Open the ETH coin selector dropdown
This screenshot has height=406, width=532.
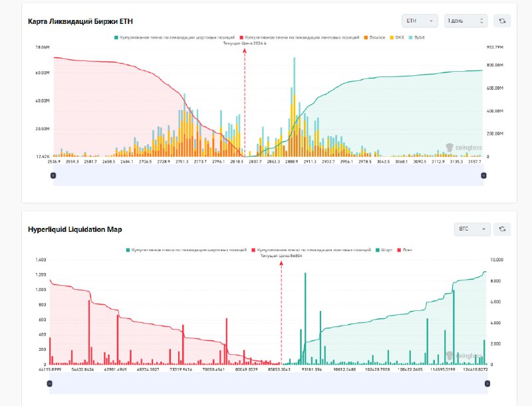click(x=420, y=21)
